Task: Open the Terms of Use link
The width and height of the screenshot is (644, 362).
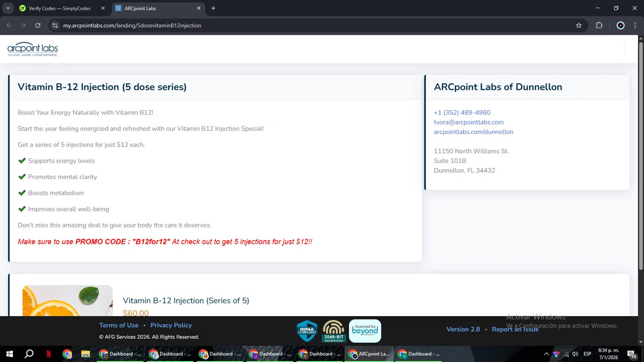Action: coord(119,325)
